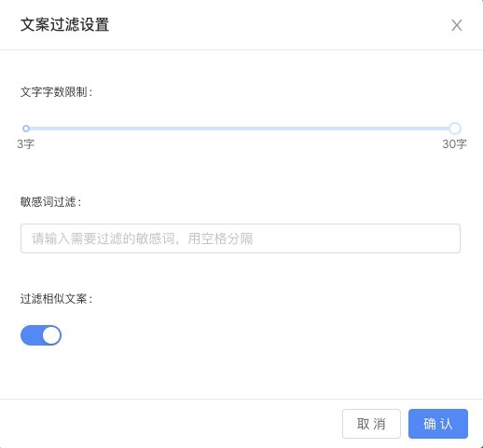Click the maximum handle of the 文字字数限制 slider
This screenshot has height=448, width=483.
pyautogui.click(x=455, y=129)
